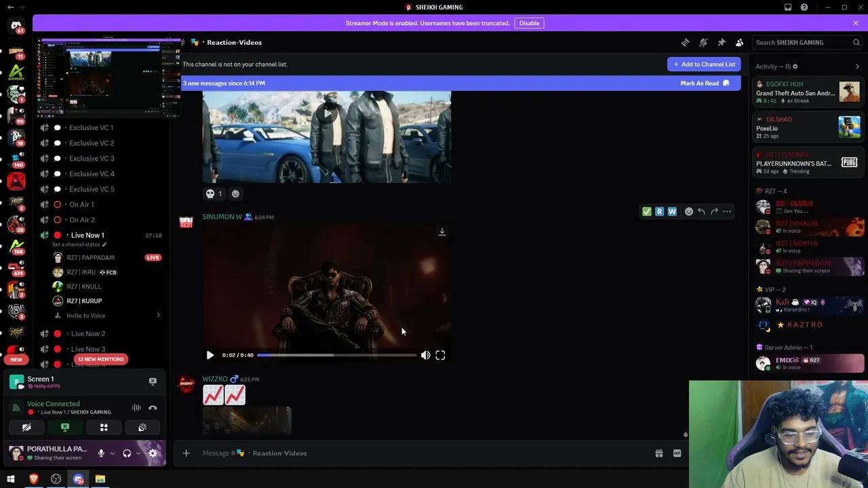
Task: Open emoji picker on message toolbar
Action: pos(688,211)
